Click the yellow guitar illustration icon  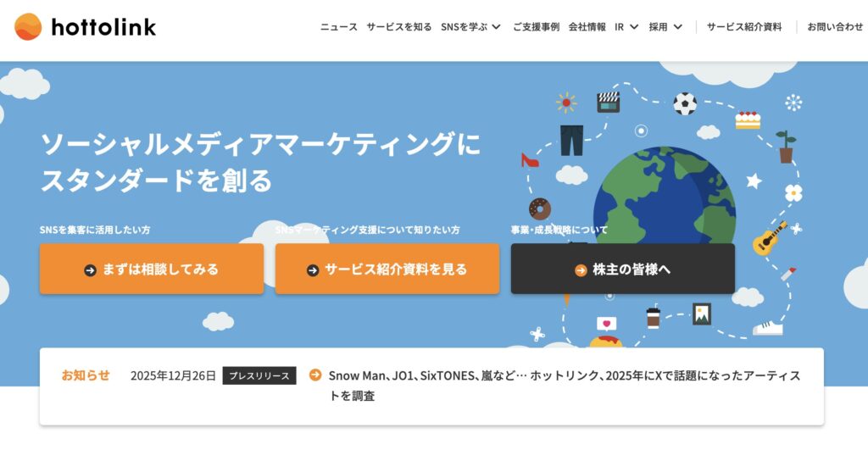coord(770,239)
